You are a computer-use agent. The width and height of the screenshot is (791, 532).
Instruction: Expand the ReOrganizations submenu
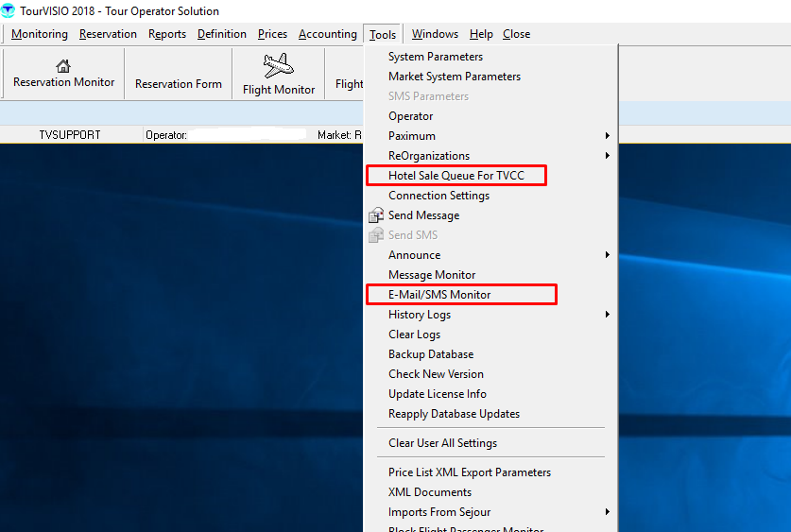[607, 156]
